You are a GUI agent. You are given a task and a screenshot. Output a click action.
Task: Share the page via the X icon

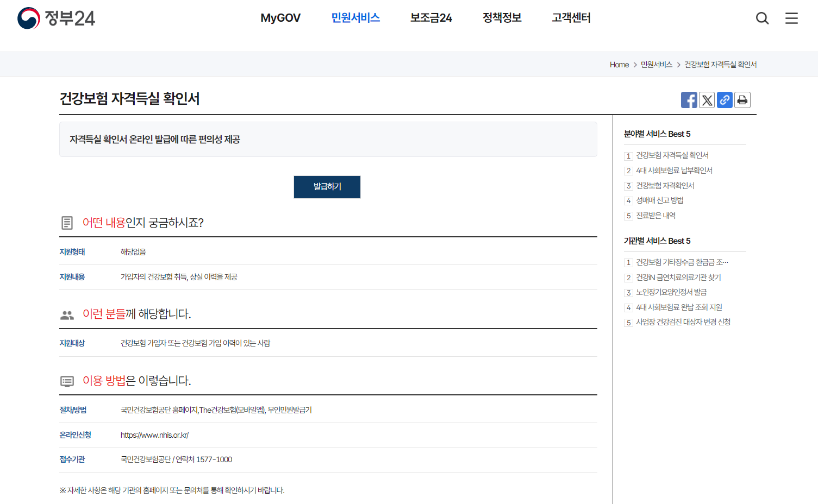(707, 100)
